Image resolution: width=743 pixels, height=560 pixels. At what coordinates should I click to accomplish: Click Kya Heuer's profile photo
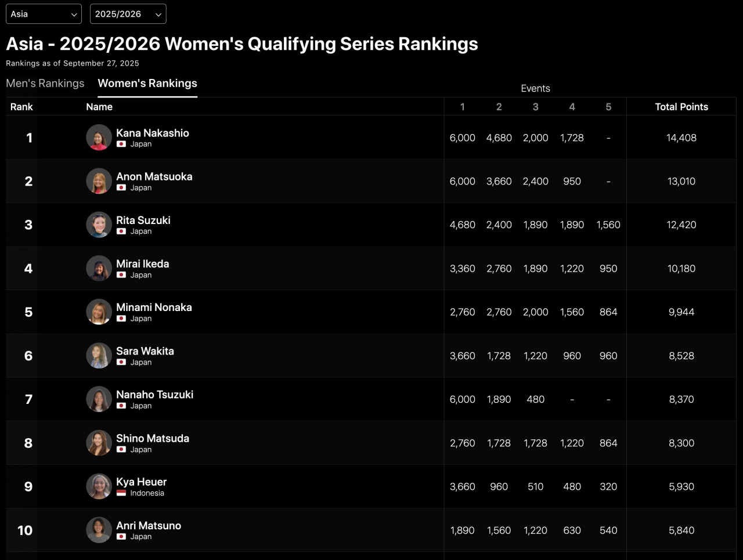pyautogui.click(x=99, y=486)
